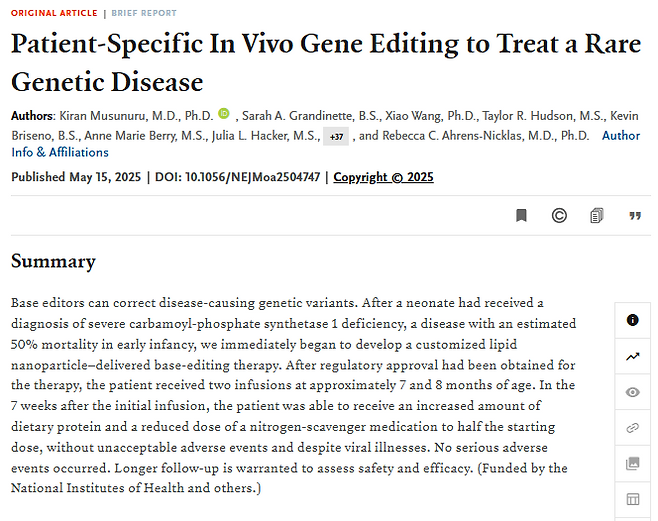
Task: Click the sidebar link chain icon
Action: tap(632, 428)
